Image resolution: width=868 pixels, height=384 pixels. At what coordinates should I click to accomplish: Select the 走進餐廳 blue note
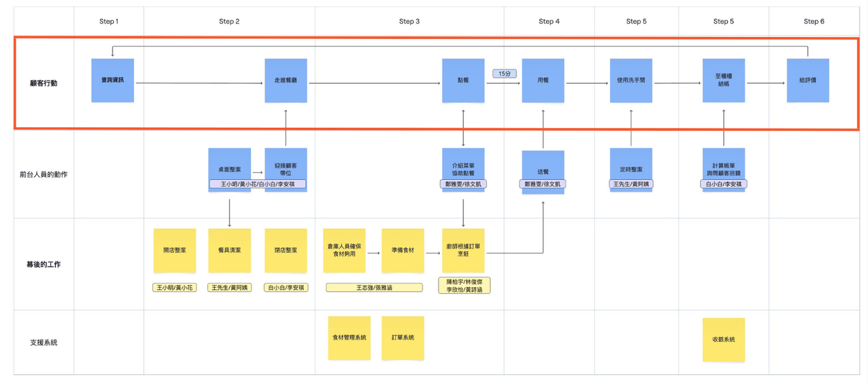[286, 81]
